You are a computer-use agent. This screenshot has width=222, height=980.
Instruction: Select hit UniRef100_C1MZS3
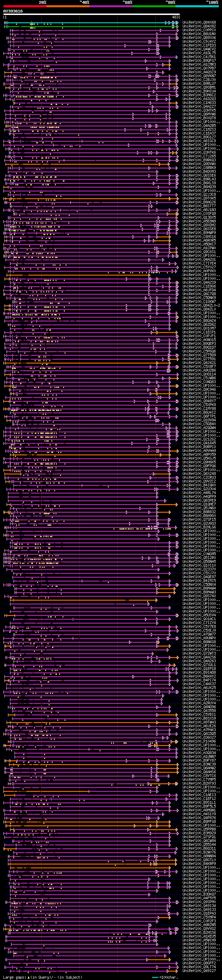tap(199, 129)
